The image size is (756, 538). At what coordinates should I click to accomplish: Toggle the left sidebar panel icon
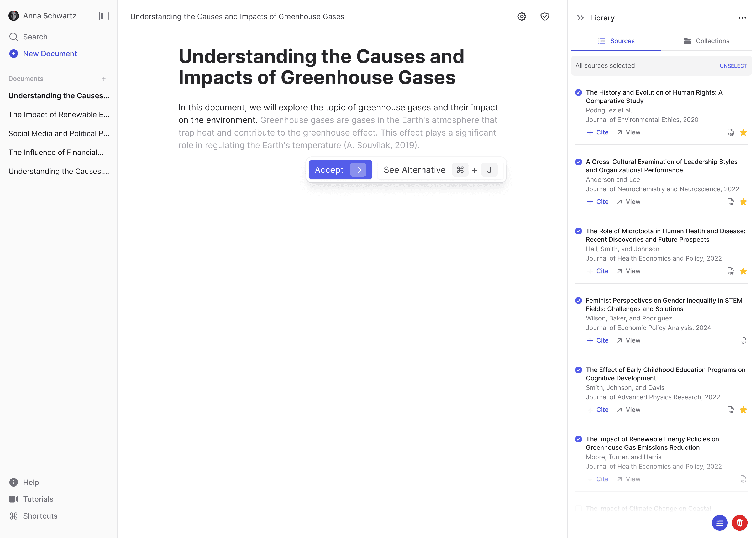pyautogui.click(x=104, y=16)
